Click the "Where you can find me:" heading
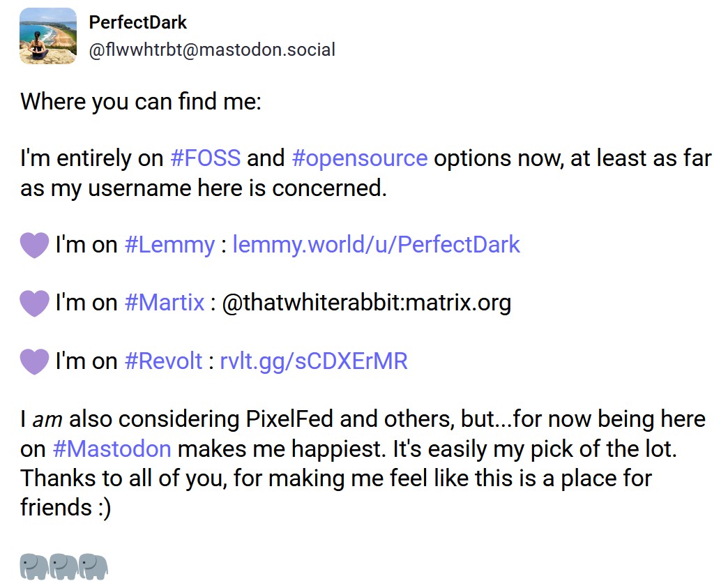Image resolution: width=728 pixels, height=588 pixels. tap(141, 102)
